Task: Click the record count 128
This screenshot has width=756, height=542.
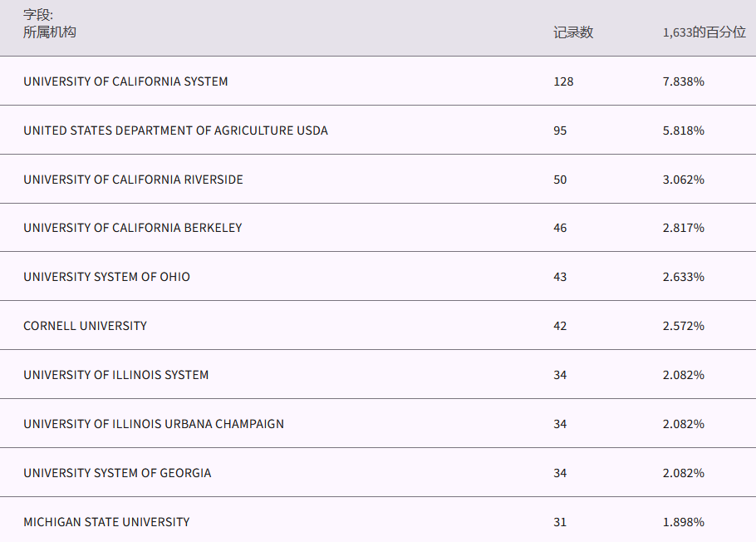Action: point(563,81)
